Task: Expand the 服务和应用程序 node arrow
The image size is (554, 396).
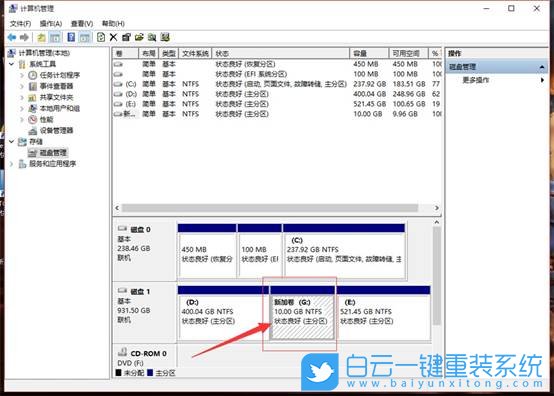Action: pos(12,164)
